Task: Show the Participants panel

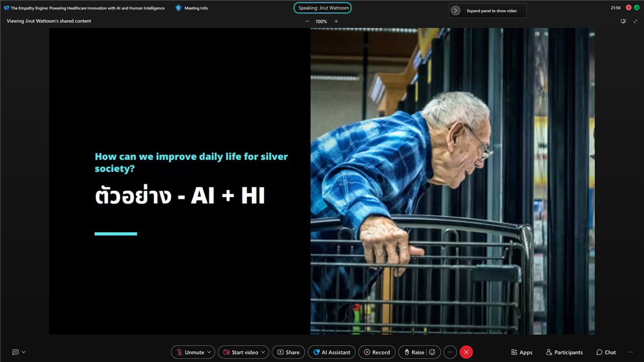Action: coord(564,352)
